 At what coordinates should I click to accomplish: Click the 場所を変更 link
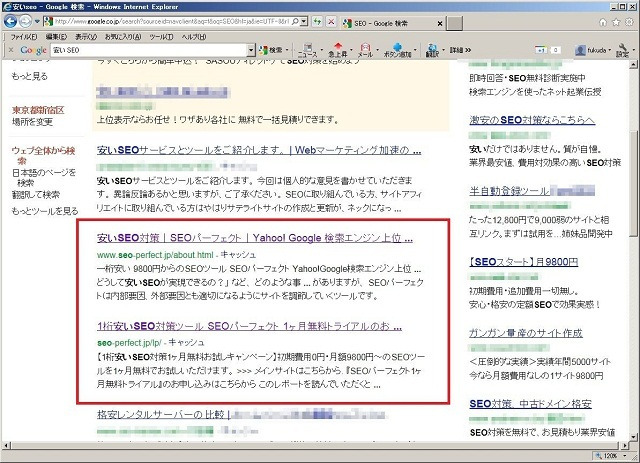pyautogui.click(x=32, y=122)
